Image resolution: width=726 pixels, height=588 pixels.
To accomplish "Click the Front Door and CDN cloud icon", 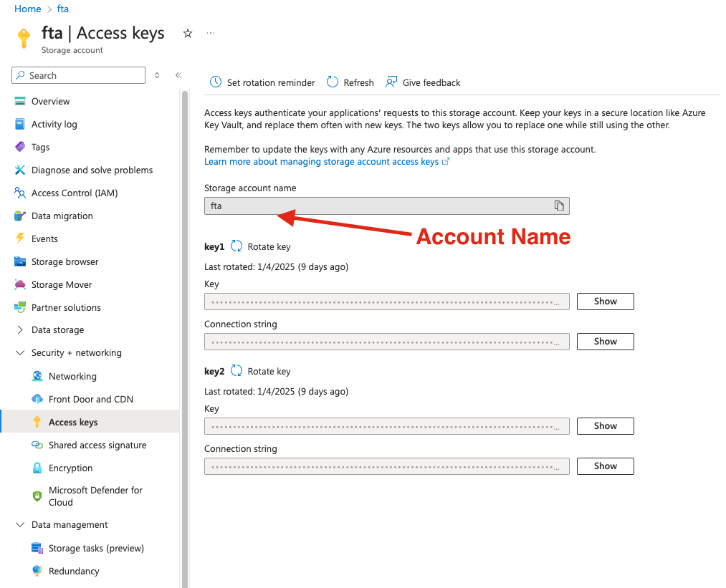I will pyautogui.click(x=37, y=399).
